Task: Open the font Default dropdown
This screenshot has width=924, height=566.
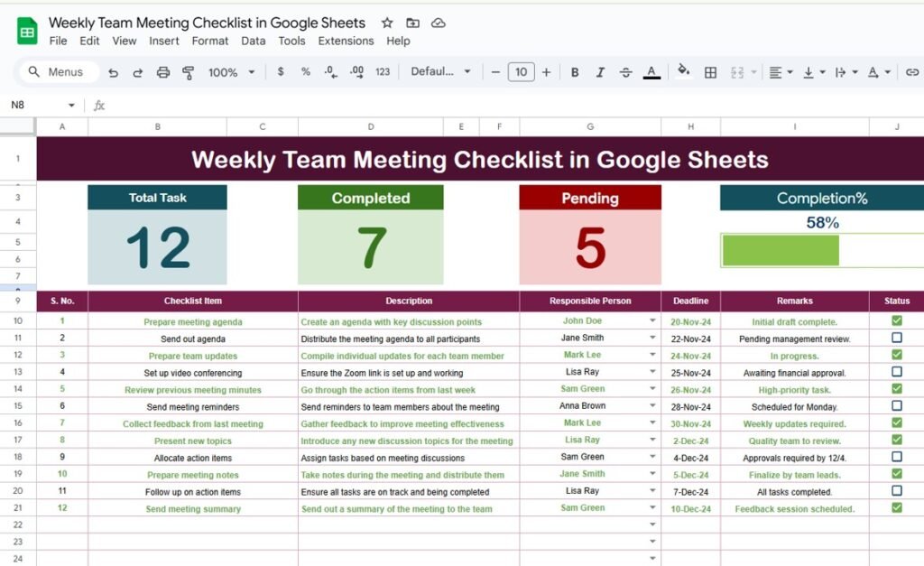Action: pyautogui.click(x=440, y=71)
